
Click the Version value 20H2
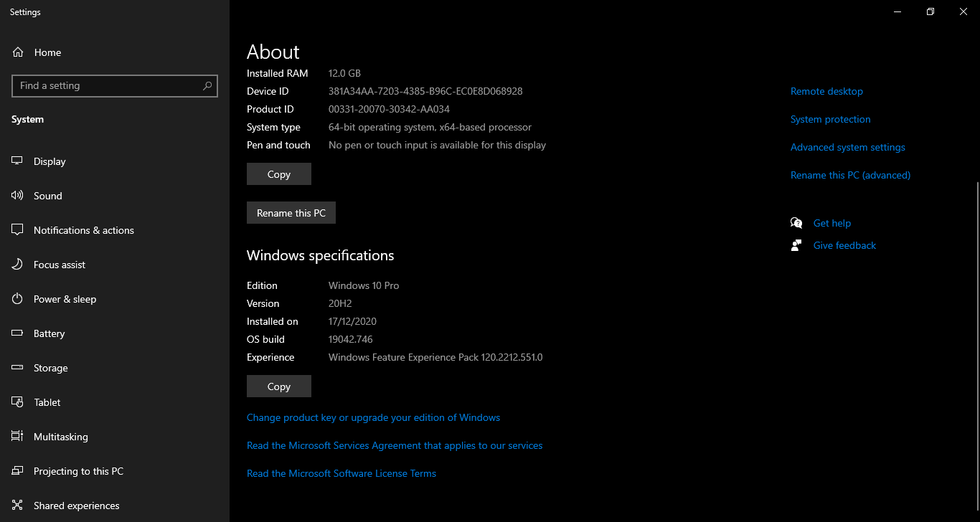coord(340,303)
